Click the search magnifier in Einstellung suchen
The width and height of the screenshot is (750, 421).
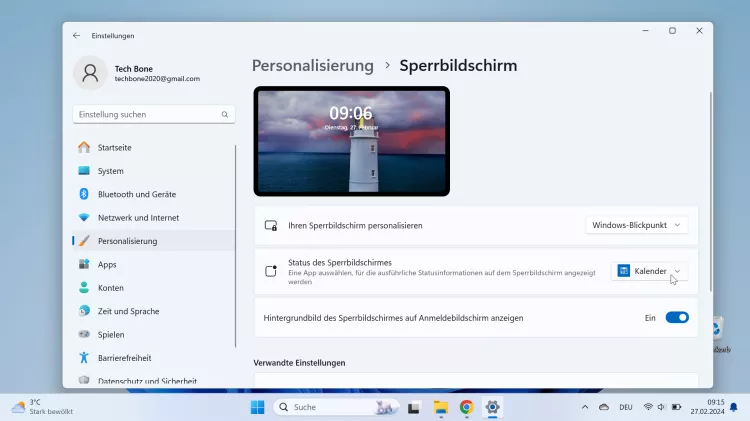pos(225,114)
